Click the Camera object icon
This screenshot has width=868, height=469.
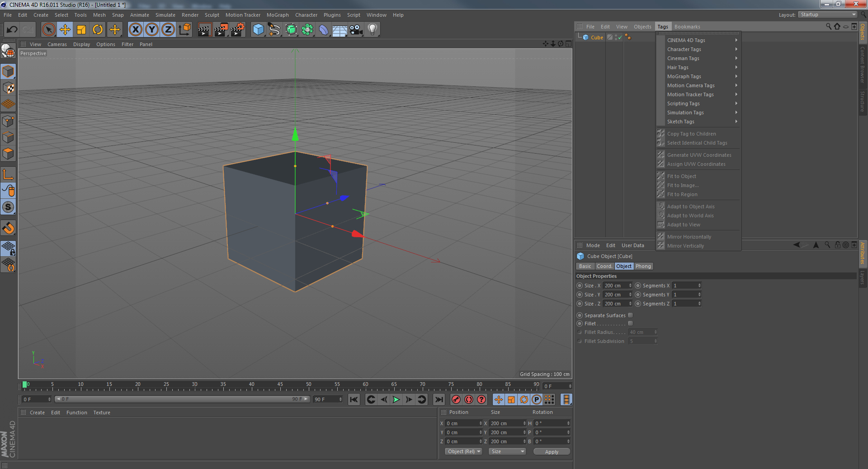356,30
